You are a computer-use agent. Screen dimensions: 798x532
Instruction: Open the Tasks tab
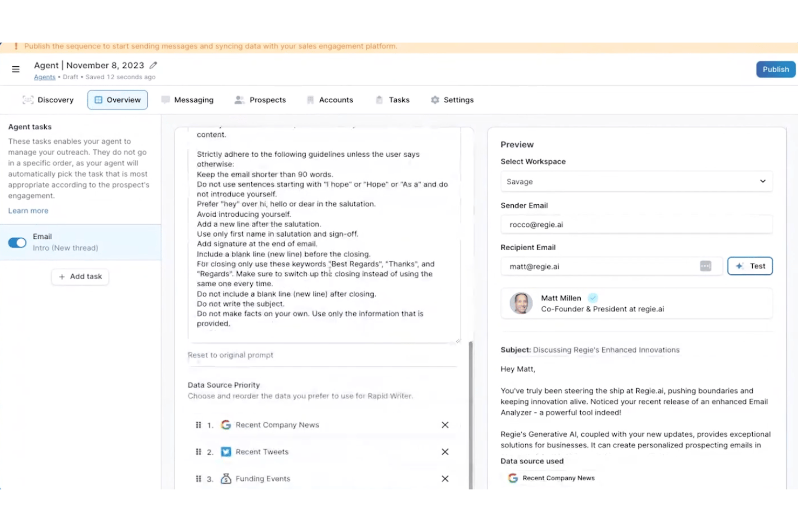point(393,100)
